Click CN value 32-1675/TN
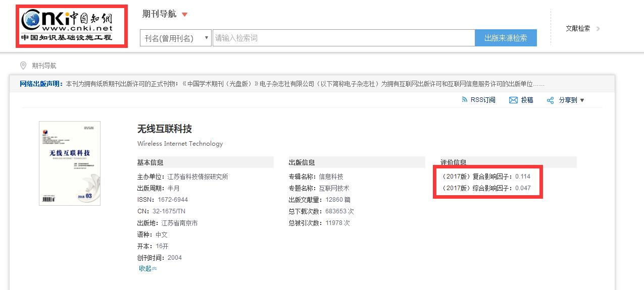 coord(168,211)
